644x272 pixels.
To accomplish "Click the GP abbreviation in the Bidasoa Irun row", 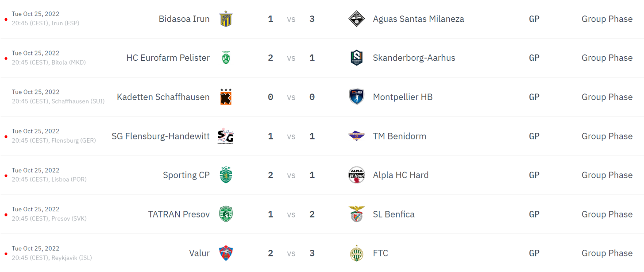I will tap(534, 19).
